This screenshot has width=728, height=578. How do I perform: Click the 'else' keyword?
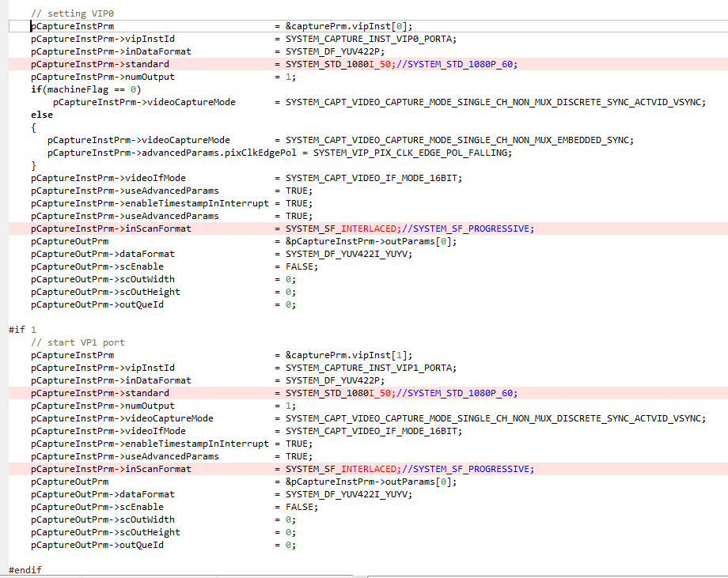click(42, 115)
